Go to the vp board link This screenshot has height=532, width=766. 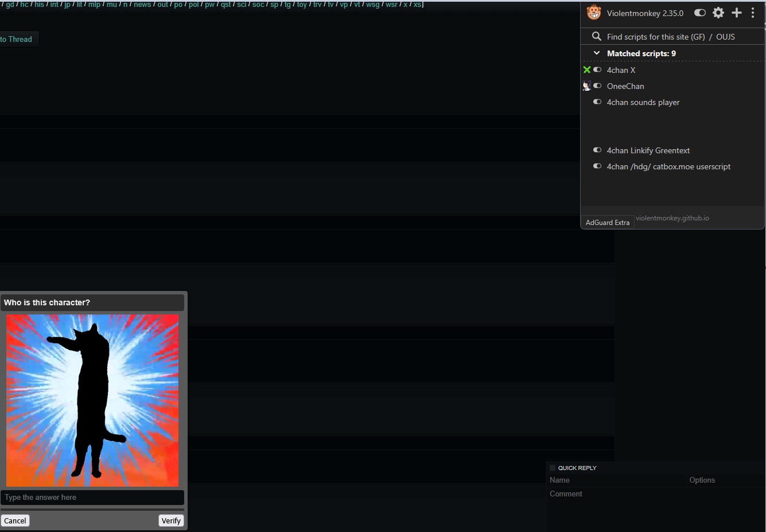344,5
